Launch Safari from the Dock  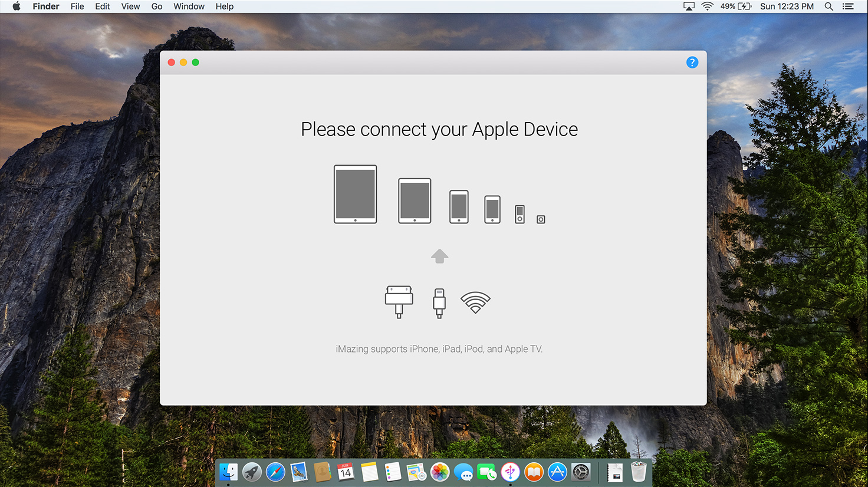pos(275,472)
